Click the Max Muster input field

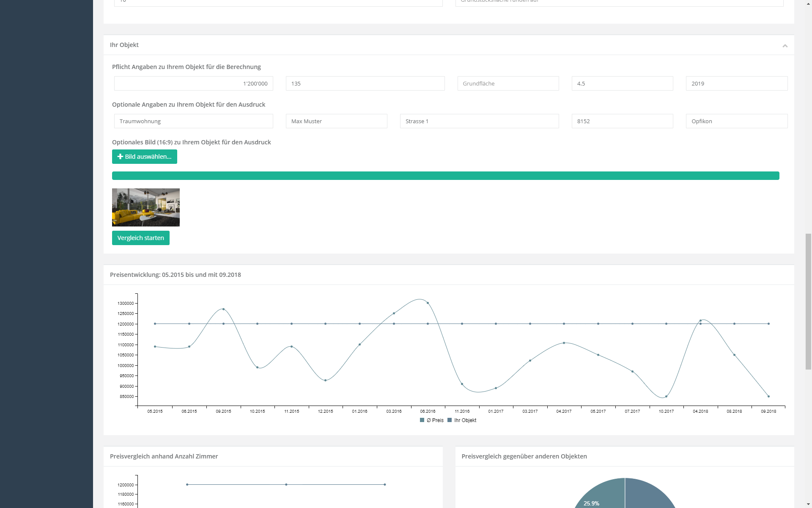[x=336, y=121]
